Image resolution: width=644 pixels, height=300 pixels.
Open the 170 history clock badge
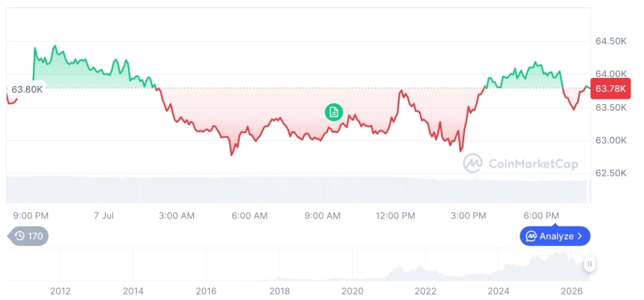[28, 236]
